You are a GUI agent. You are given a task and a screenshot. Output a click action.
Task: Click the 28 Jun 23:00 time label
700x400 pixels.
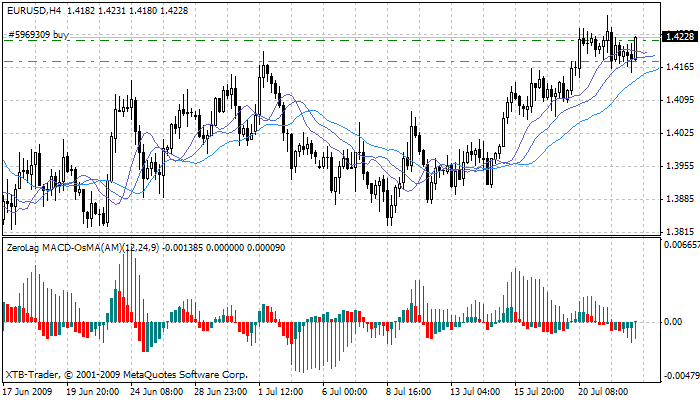221,391
